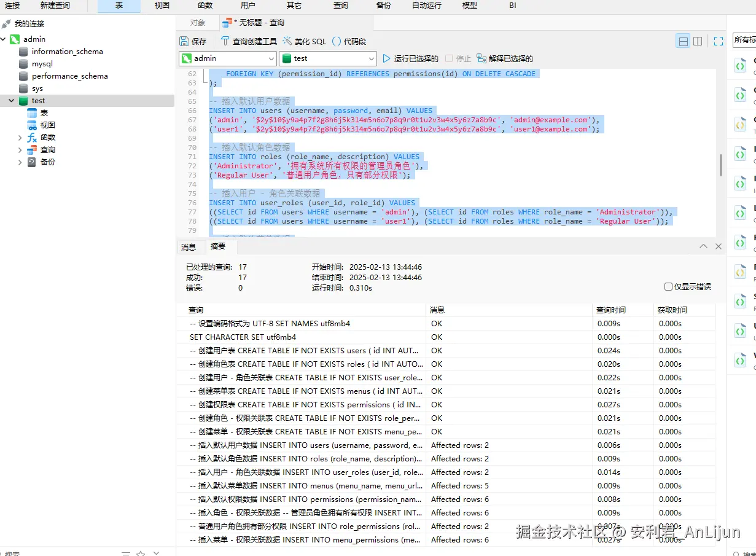Open the 所有标签 filter dropdown
This screenshot has width=756, height=556.
click(x=744, y=40)
